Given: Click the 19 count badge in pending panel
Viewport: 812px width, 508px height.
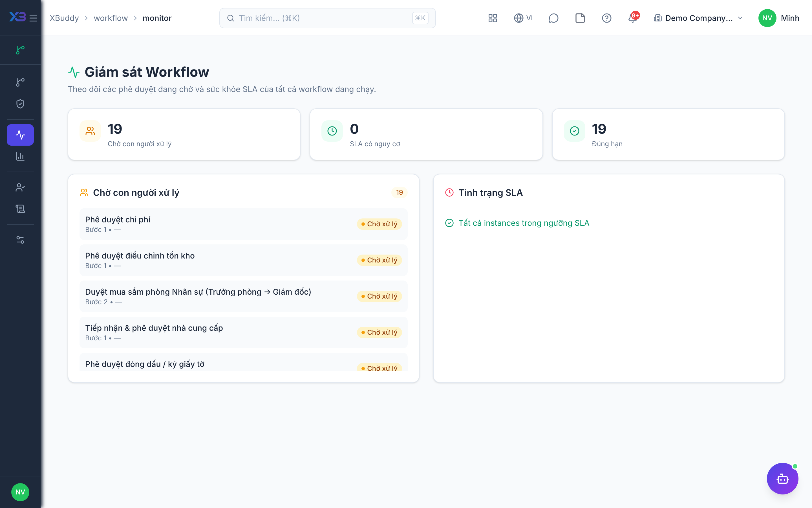Looking at the screenshot, I should 399,192.
